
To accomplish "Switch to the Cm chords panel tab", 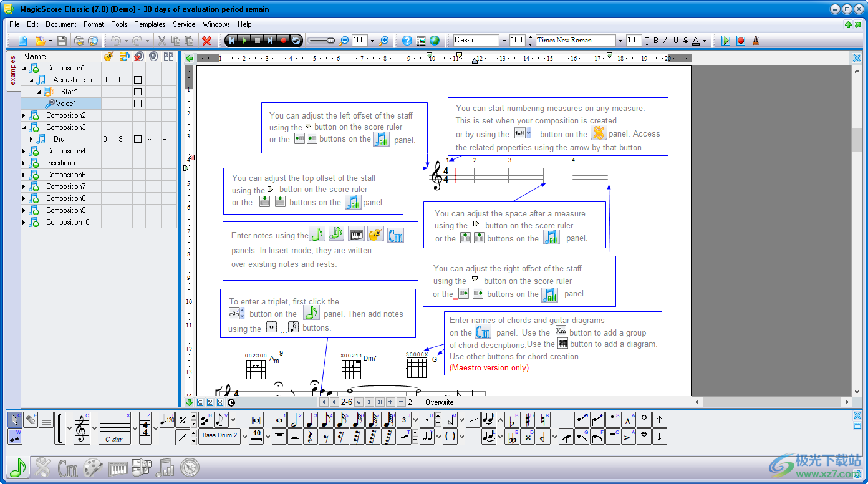I will [67, 468].
